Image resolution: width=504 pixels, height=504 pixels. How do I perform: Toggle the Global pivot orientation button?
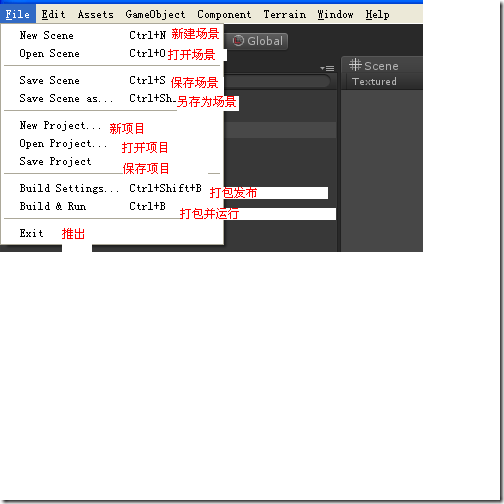(x=257, y=41)
